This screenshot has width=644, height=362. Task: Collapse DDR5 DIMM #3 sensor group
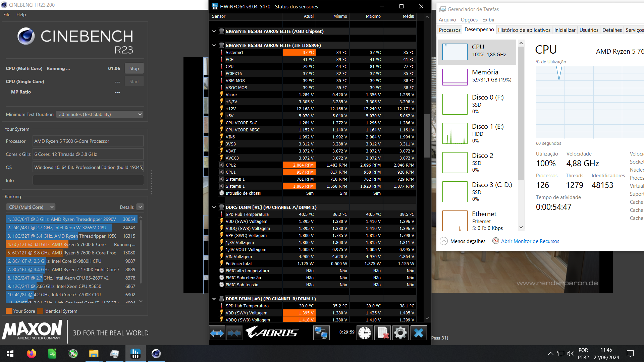[x=214, y=299]
